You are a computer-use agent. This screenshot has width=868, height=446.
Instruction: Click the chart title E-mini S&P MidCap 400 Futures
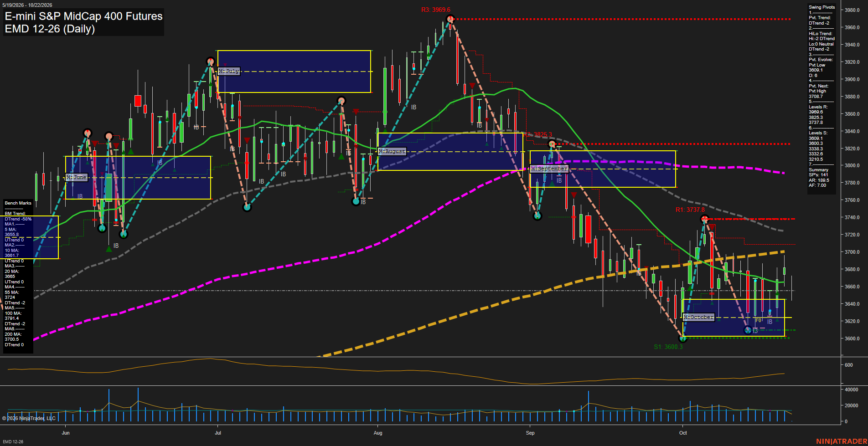[x=84, y=16]
